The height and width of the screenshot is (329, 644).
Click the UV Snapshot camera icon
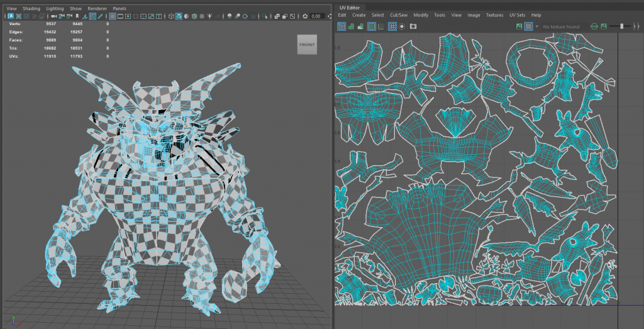(413, 26)
